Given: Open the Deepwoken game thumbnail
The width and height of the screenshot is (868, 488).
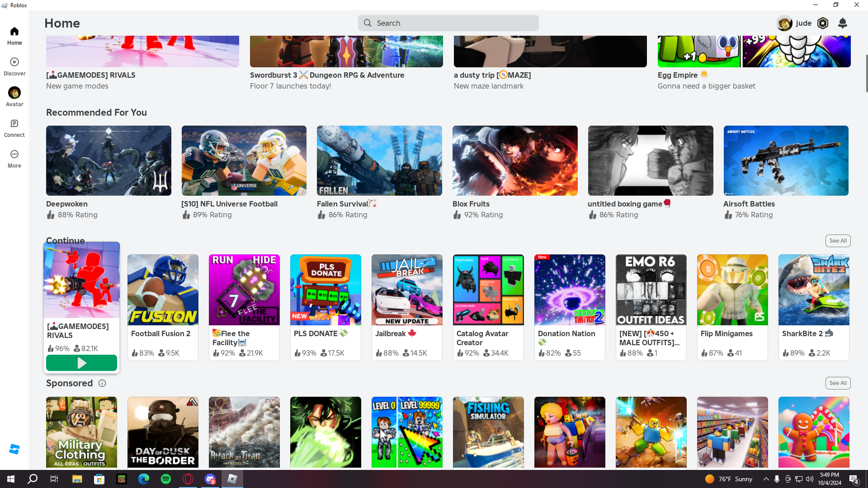Looking at the screenshot, I should coord(108,160).
